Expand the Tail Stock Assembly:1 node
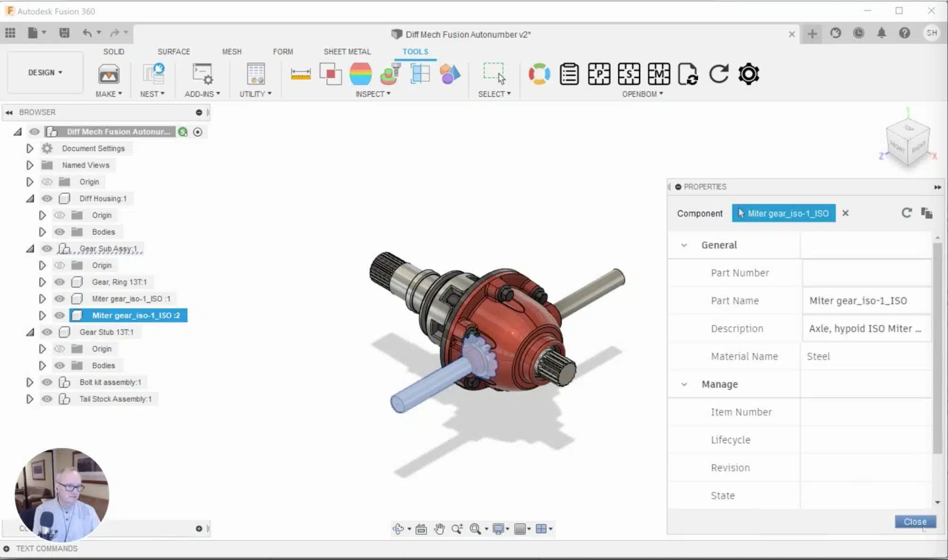 pyautogui.click(x=29, y=399)
